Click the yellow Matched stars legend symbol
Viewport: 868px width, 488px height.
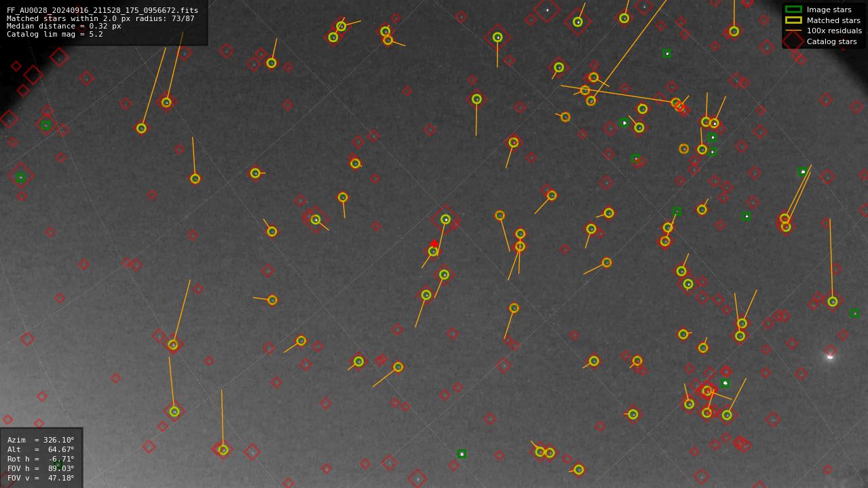point(793,20)
